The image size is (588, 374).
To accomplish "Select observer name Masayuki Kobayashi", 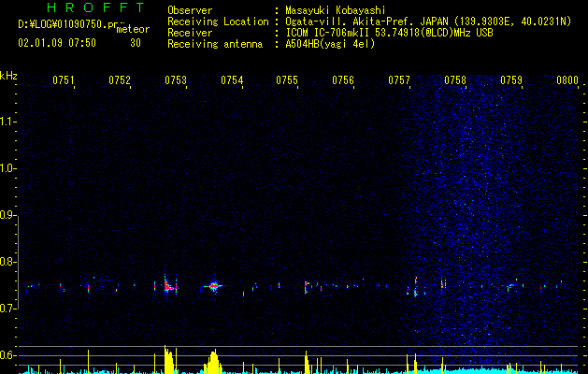I will click(336, 10).
